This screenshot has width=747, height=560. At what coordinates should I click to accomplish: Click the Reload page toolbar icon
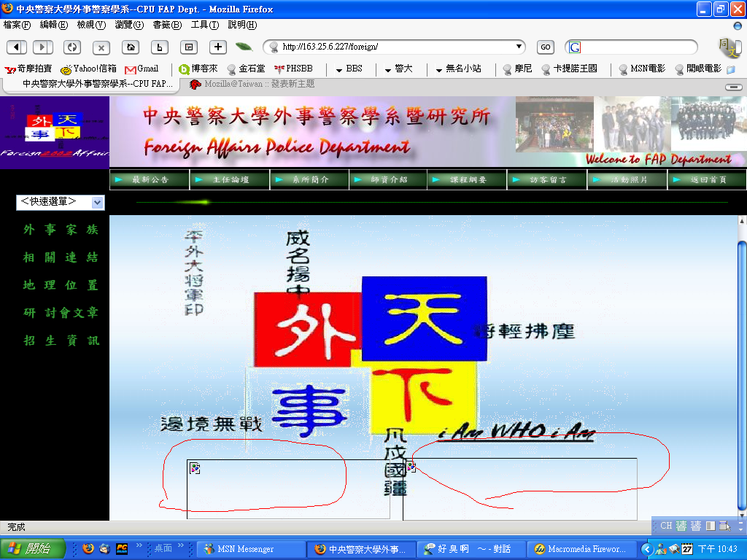tap(71, 47)
